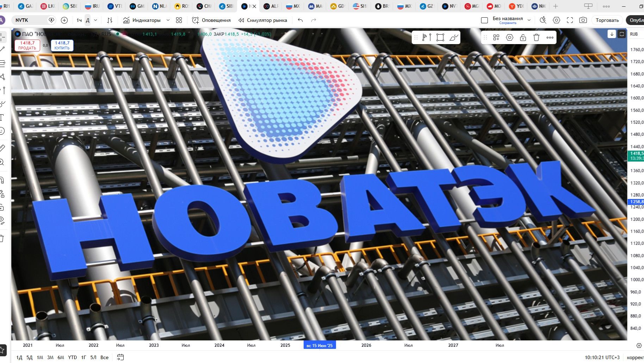Open the timeframe dropdown next to Д

point(95,20)
